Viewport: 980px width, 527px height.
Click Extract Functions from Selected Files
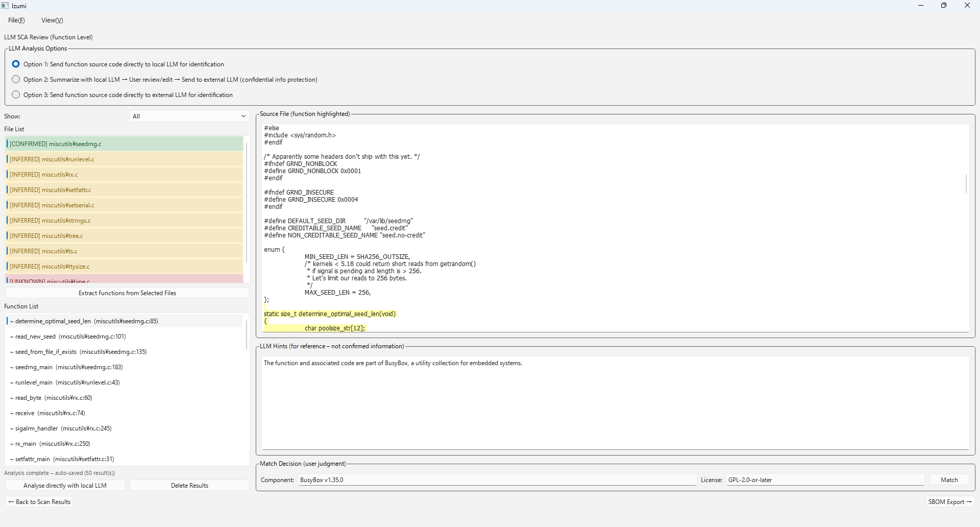(x=127, y=293)
